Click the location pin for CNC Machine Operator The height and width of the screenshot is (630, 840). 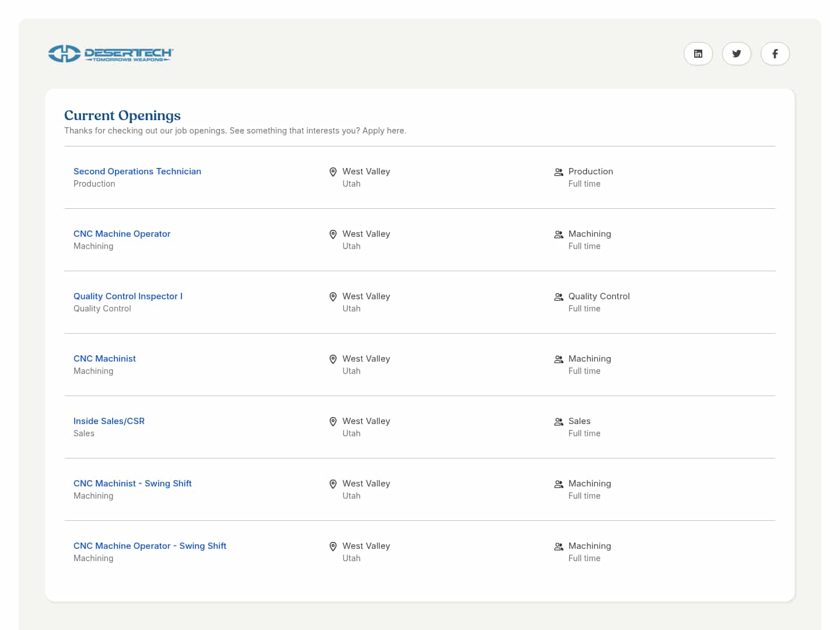tap(333, 234)
